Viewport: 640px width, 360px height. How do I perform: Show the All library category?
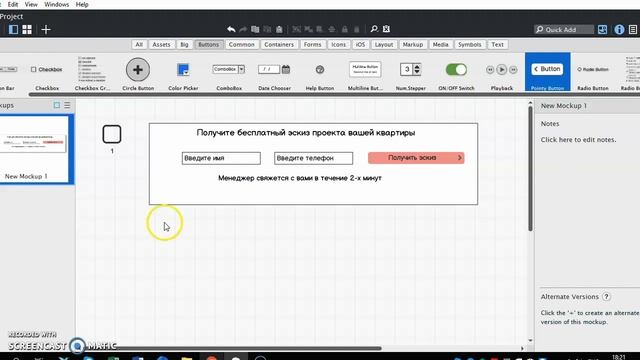(x=139, y=44)
